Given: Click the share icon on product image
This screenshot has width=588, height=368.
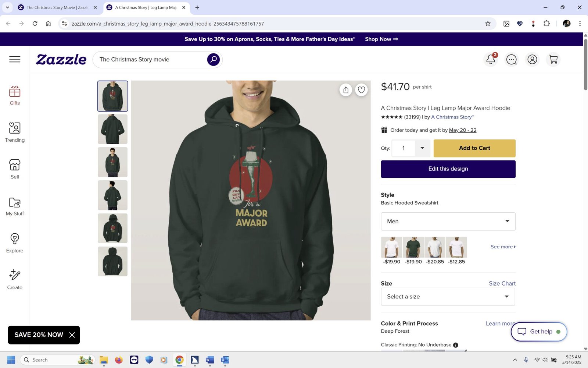Looking at the screenshot, I should tap(346, 90).
